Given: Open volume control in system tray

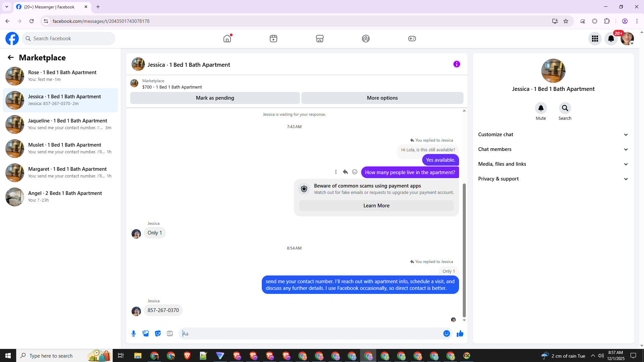Looking at the screenshot, I should [x=601, y=356].
